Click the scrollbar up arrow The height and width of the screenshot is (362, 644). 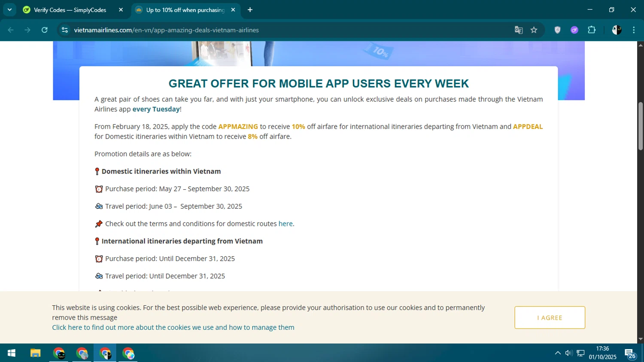click(641, 45)
